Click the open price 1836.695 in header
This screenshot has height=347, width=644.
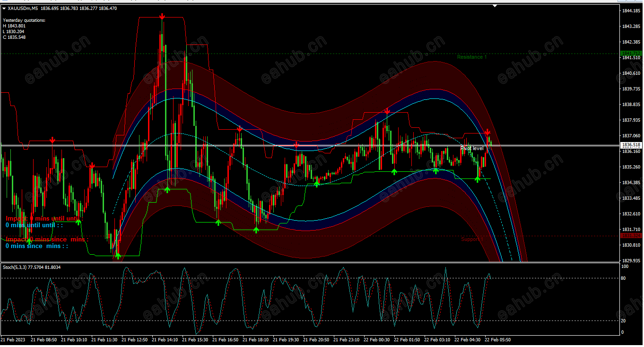click(x=50, y=9)
